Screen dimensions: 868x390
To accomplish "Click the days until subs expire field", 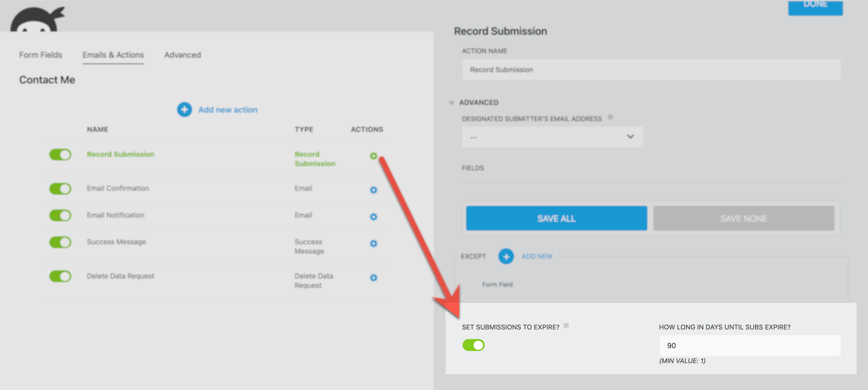I will coord(749,346).
